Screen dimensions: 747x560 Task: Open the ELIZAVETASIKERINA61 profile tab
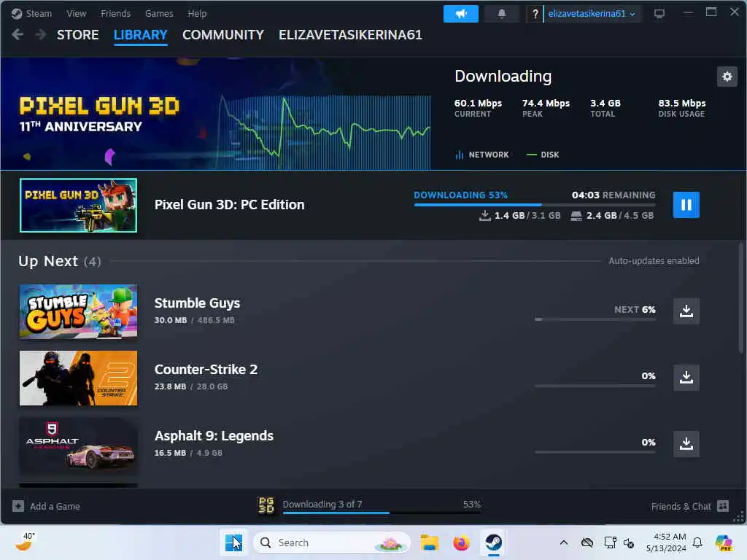click(x=350, y=35)
